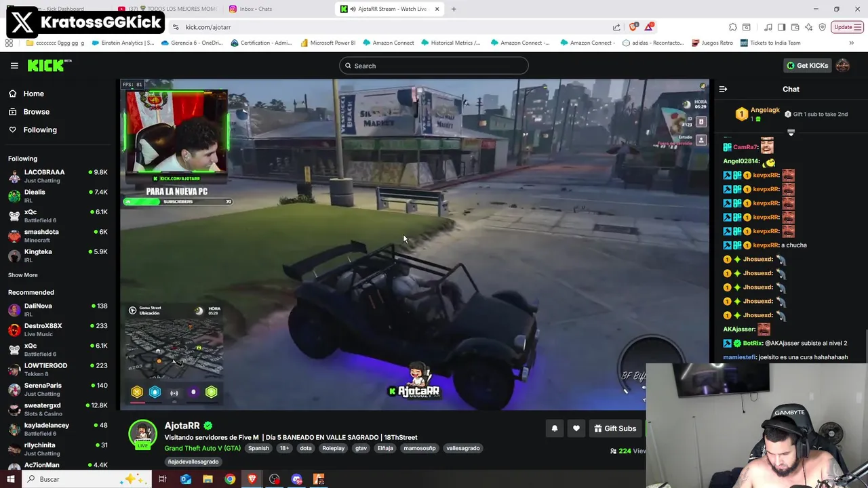
Task: Click the Gift Subs button
Action: pyautogui.click(x=615, y=428)
